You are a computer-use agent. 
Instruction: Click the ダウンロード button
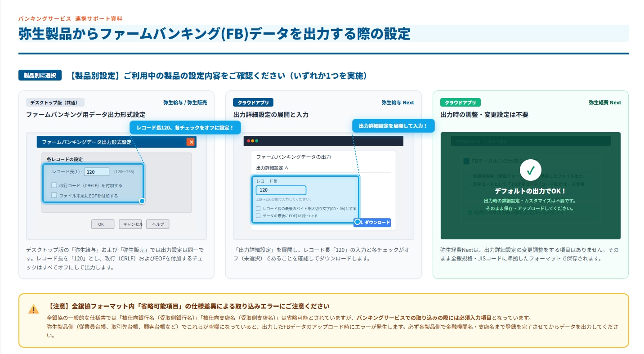tap(372, 222)
